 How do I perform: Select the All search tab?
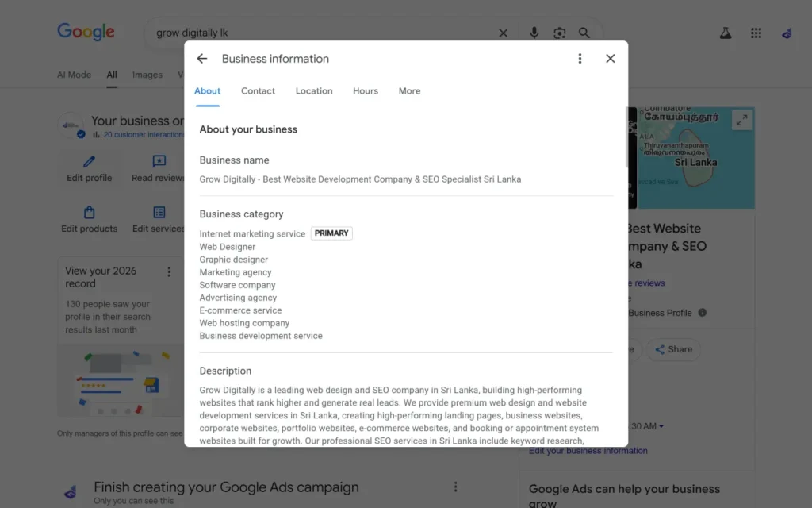click(x=112, y=75)
